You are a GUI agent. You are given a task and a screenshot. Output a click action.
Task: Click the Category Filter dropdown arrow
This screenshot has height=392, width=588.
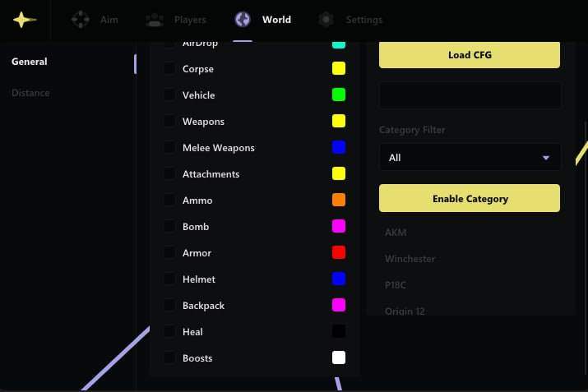tap(546, 158)
